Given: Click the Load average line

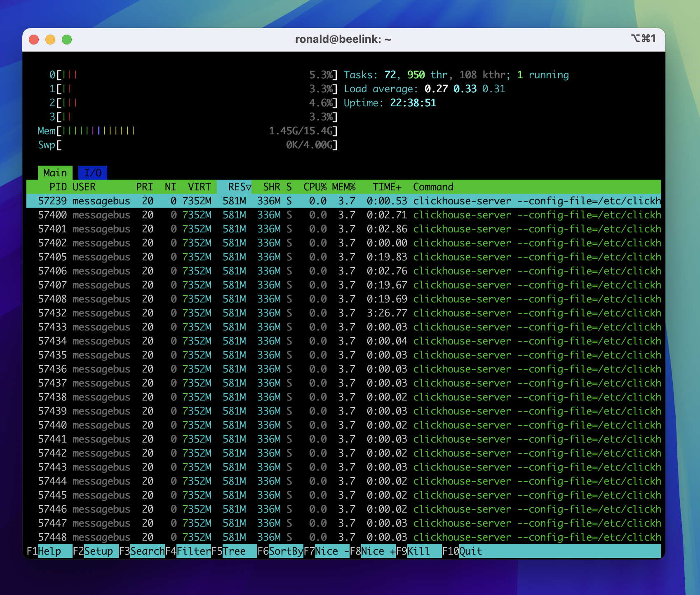Looking at the screenshot, I should 425,89.
